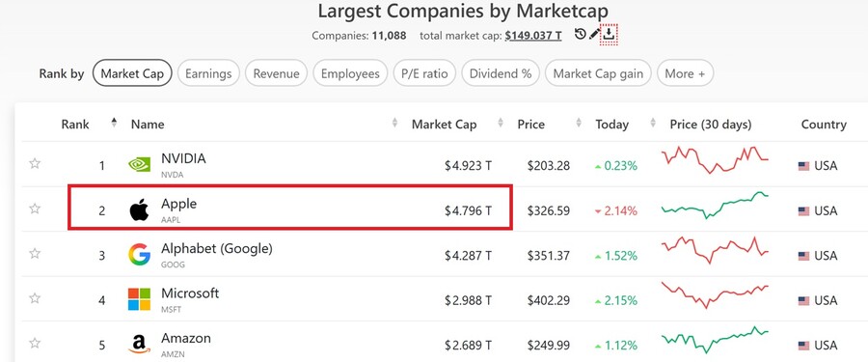
Task: Click Alphabet's 30-day price chart
Action: click(x=715, y=250)
